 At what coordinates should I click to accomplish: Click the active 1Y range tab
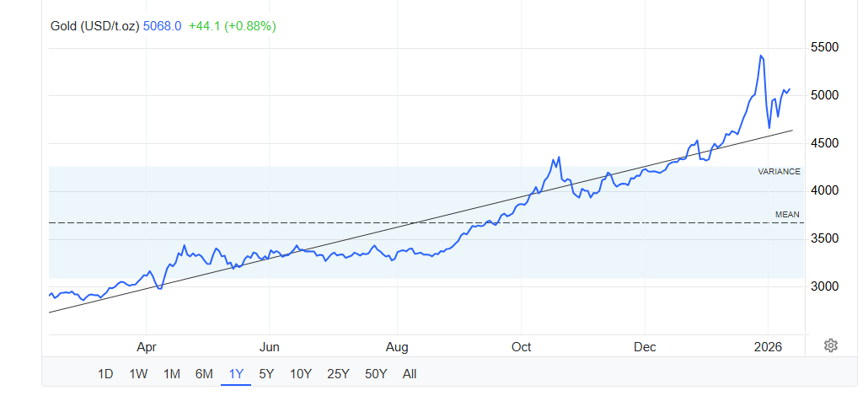[236, 374]
